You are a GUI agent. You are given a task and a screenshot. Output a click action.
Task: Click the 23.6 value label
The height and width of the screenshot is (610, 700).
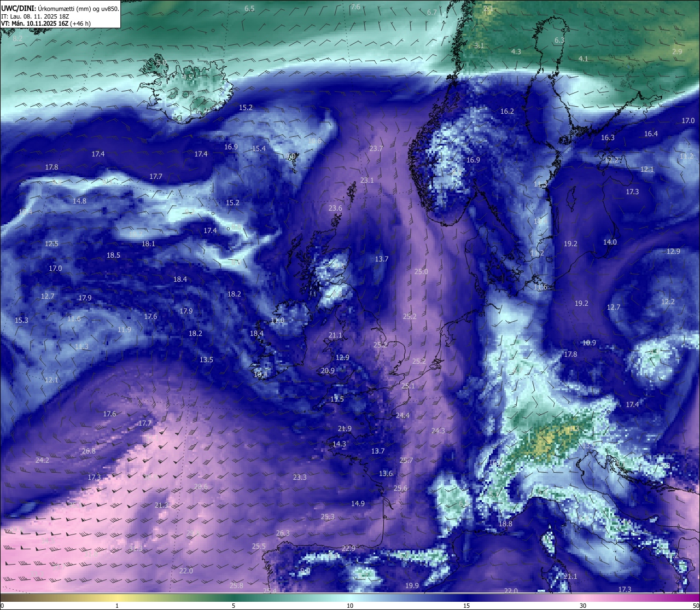pos(335,208)
